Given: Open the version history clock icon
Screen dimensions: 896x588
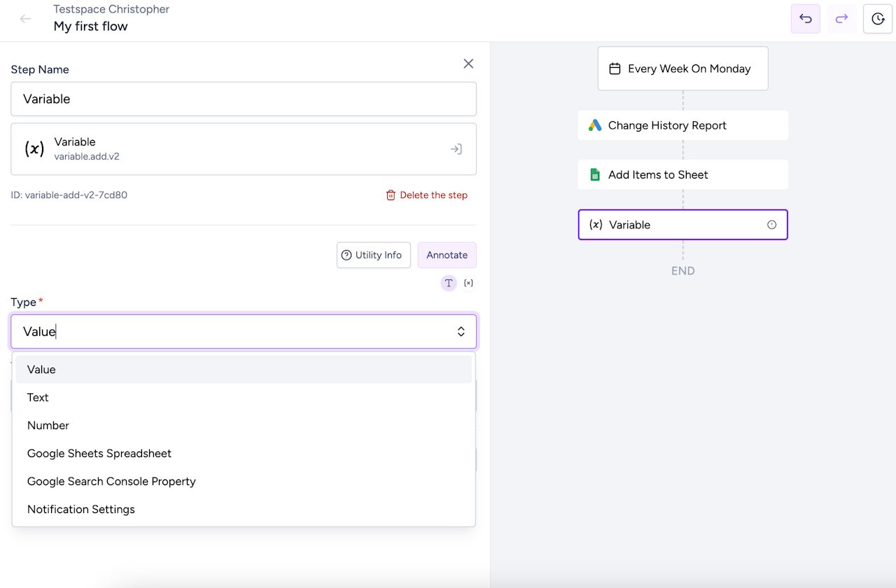Looking at the screenshot, I should 878,19.
